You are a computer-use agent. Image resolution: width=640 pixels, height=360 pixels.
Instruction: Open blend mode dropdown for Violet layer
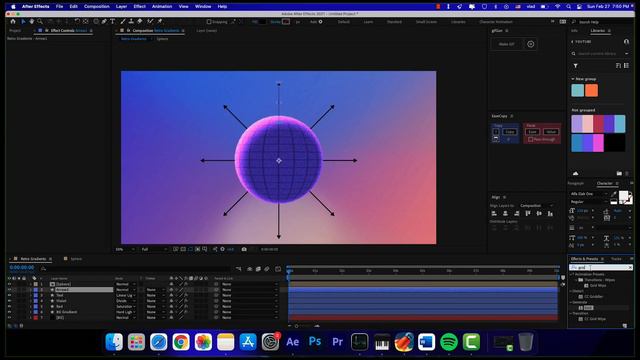coord(125,301)
